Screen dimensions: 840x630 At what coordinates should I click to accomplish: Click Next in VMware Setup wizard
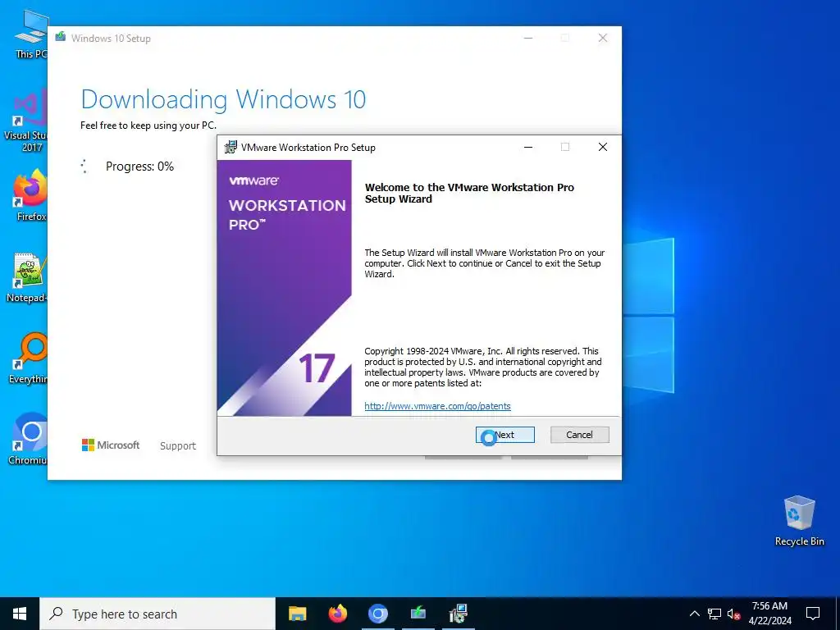point(504,435)
